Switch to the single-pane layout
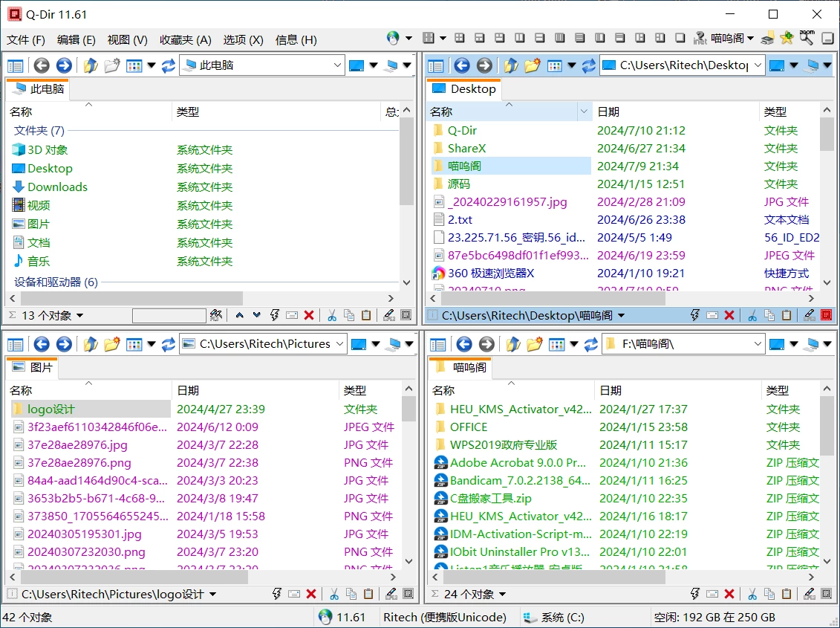The image size is (840, 628). 680,38
